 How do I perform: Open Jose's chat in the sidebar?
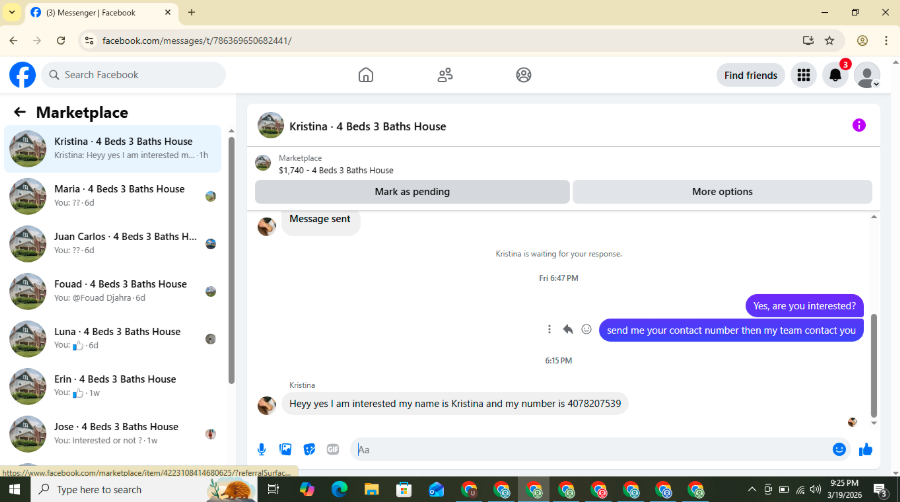click(112, 434)
